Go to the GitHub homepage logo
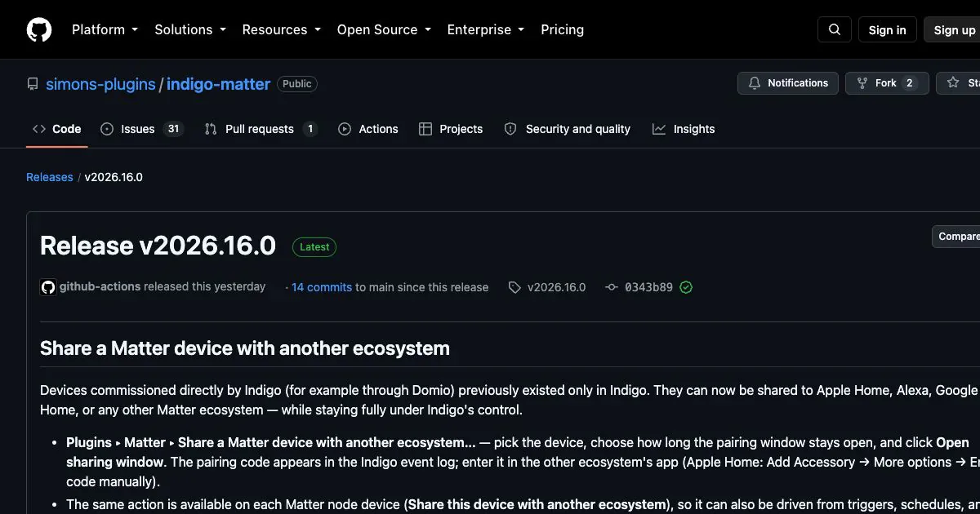The height and width of the screenshot is (514, 980). click(x=39, y=29)
